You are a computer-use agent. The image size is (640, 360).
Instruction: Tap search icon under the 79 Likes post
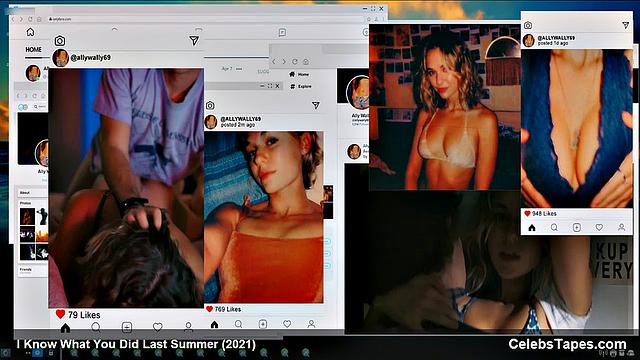click(x=96, y=327)
